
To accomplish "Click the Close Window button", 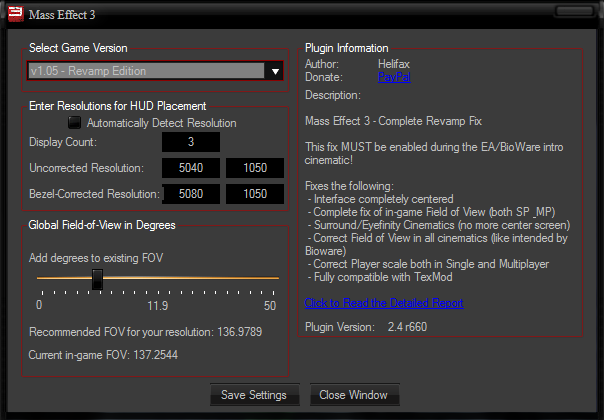I will tap(354, 395).
